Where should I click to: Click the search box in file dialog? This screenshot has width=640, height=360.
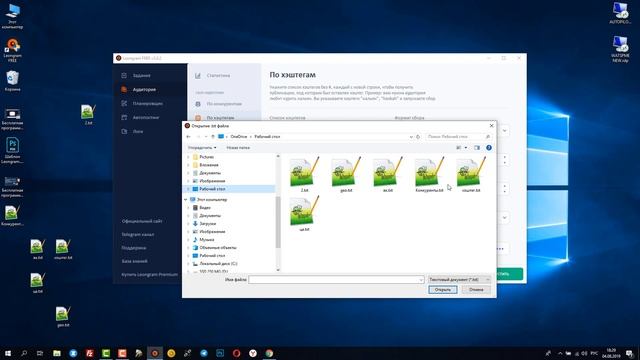(x=458, y=137)
